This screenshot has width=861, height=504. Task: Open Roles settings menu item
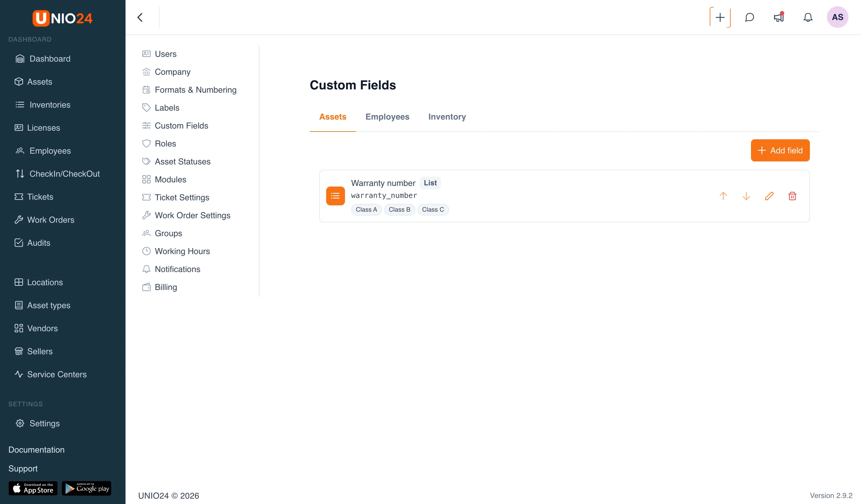[x=159, y=143]
